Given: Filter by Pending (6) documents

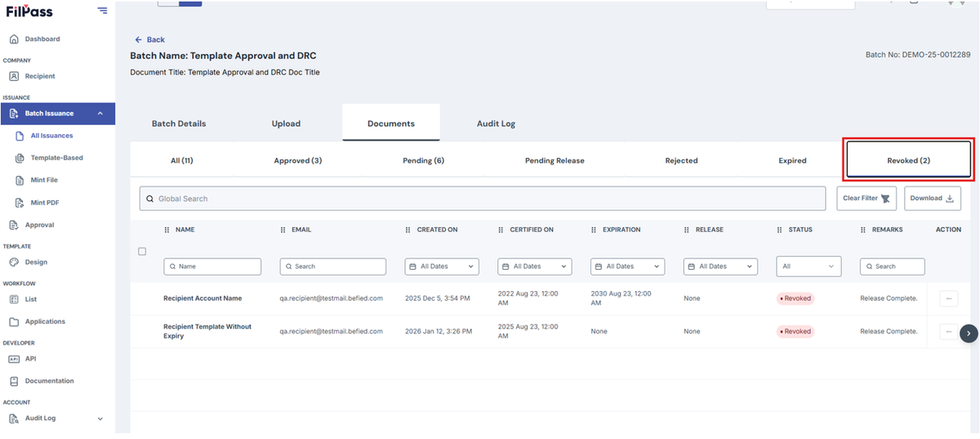Looking at the screenshot, I should (423, 161).
